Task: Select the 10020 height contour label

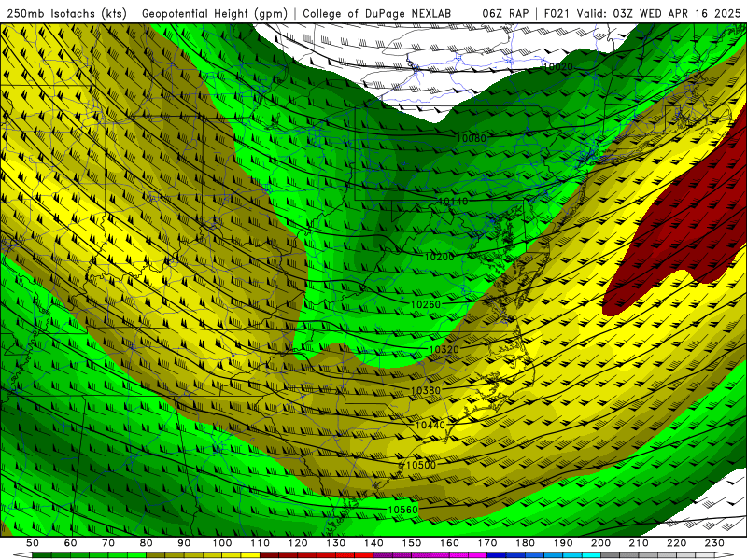Action: (557, 67)
